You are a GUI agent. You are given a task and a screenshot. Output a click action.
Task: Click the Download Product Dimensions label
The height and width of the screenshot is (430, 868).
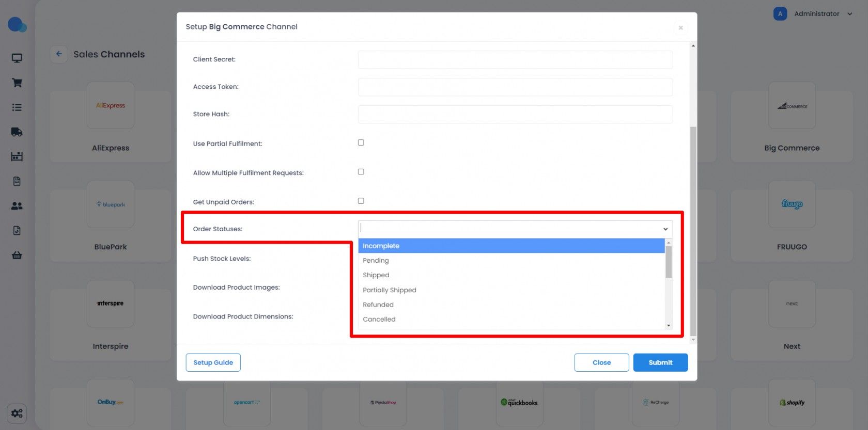coord(243,316)
